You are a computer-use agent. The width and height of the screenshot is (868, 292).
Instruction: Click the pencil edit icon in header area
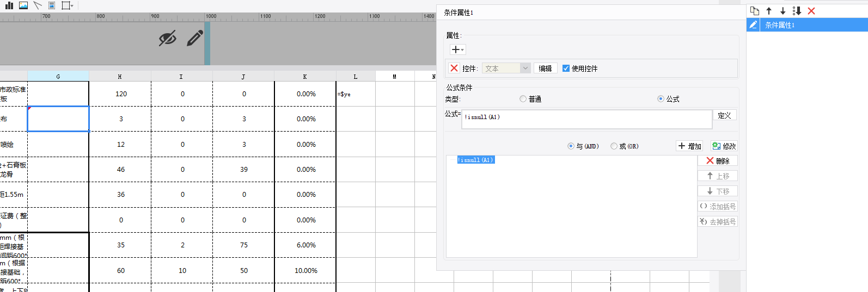coord(195,38)
